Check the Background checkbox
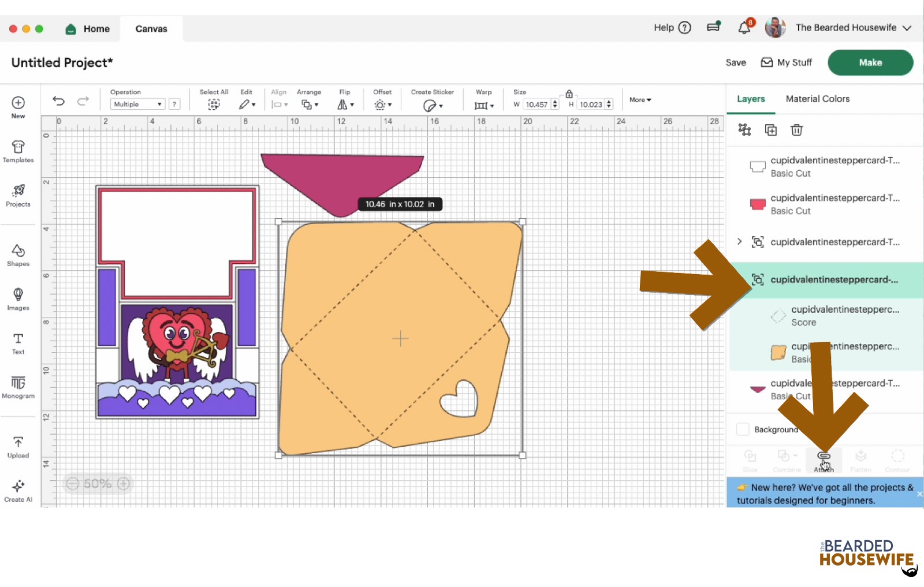The height and width of the screenshot is (587, 924). pyautogui.click(x=743, y=429)
